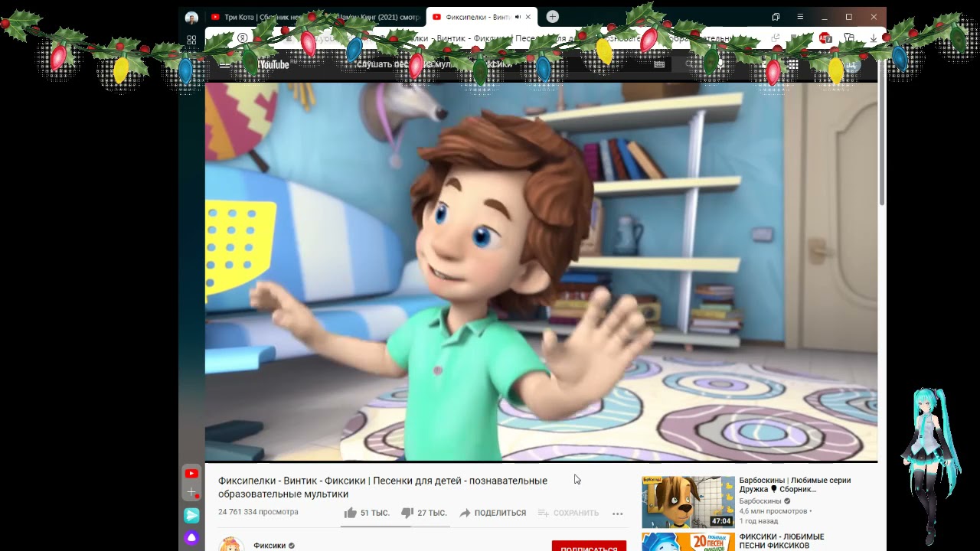Close the Фиксипелки tab

pos(528,17)
